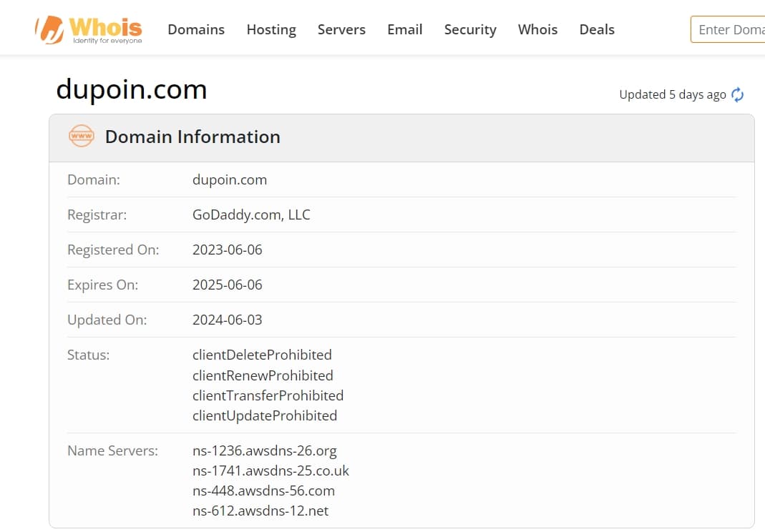Click the Expires On date 2025-06-06
This screenshot has width=765, height=532.
click(228, 285)
